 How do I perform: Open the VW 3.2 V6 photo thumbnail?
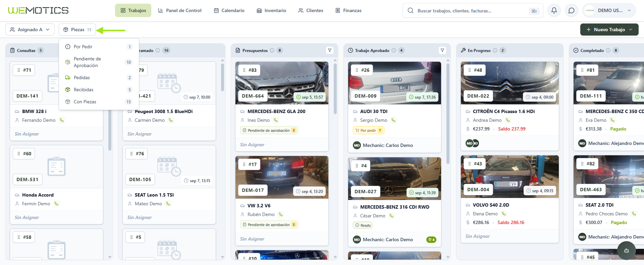pos(282,177)
